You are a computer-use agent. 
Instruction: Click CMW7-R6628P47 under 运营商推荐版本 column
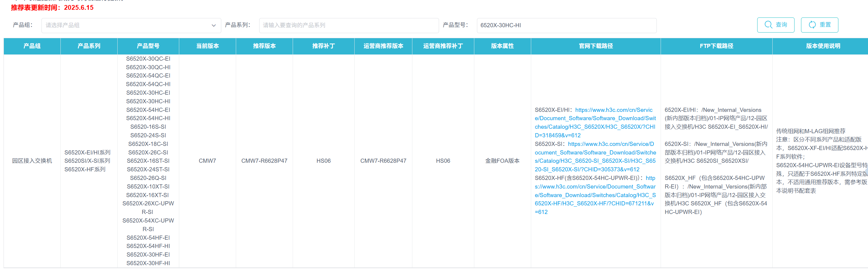tap(383, 161)
